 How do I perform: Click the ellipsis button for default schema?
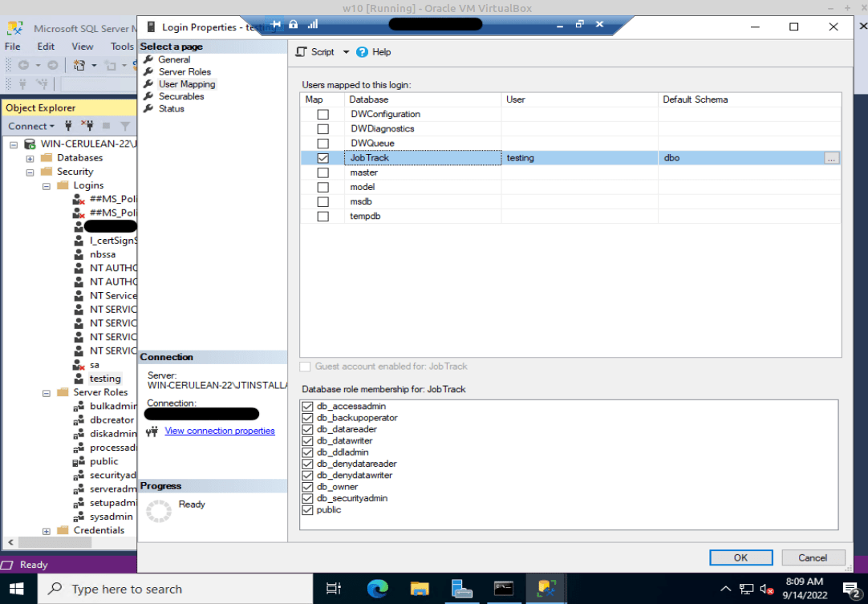(x=831, y=158)
